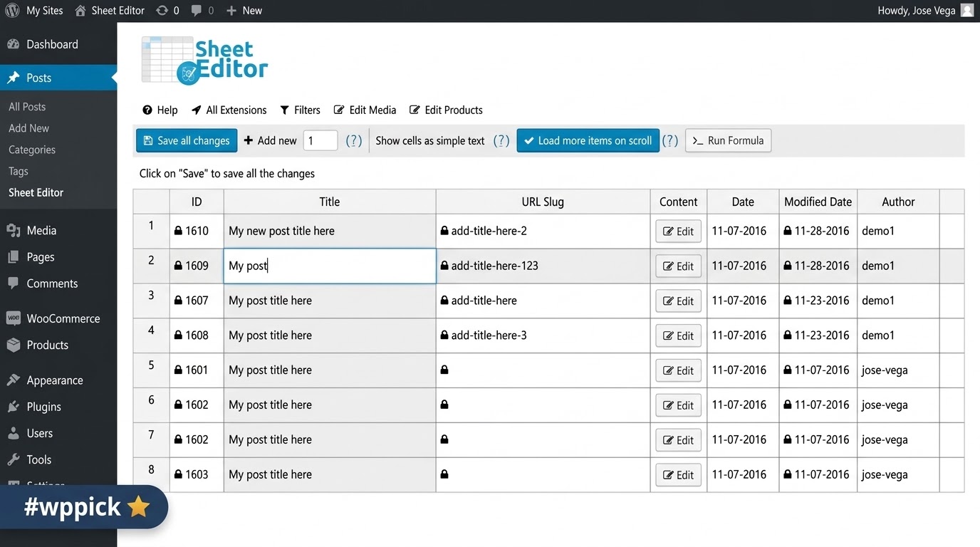980x547 pixels.
Task: Open the comments bubble icon
Action: pyautogui.click(x=197, y=11)
